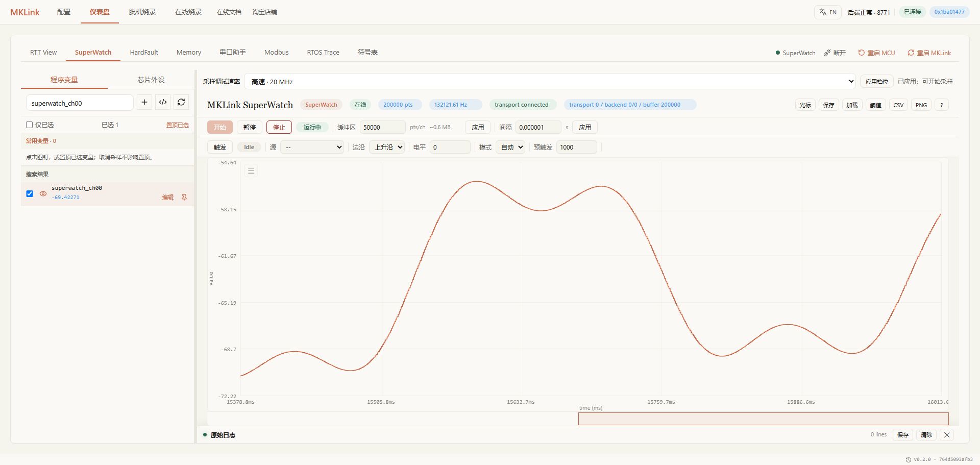Click the 缓冲区 buffer size field

(x=382, y=128)
